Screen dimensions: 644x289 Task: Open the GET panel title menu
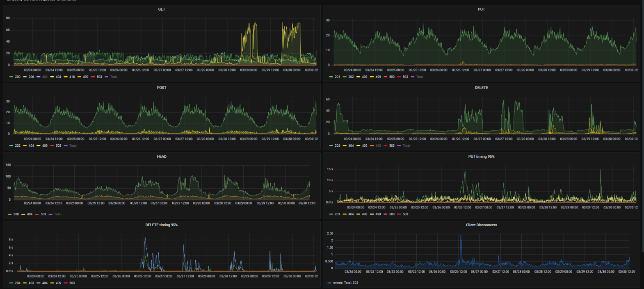pyautogui.click(x=162, y=9)
